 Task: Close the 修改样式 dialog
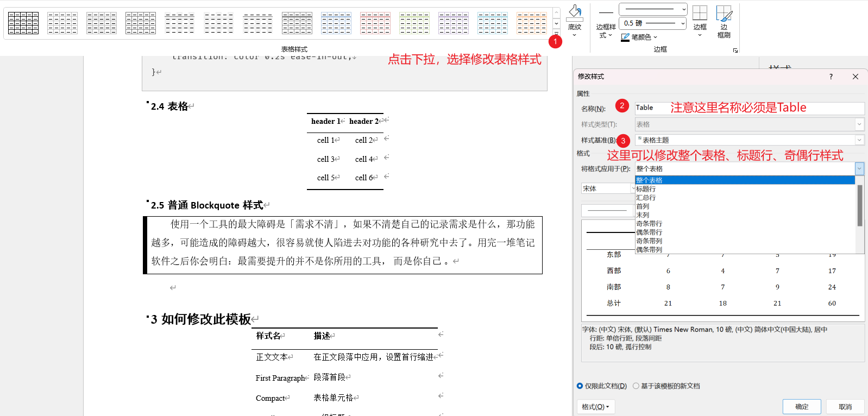(856, 77)
